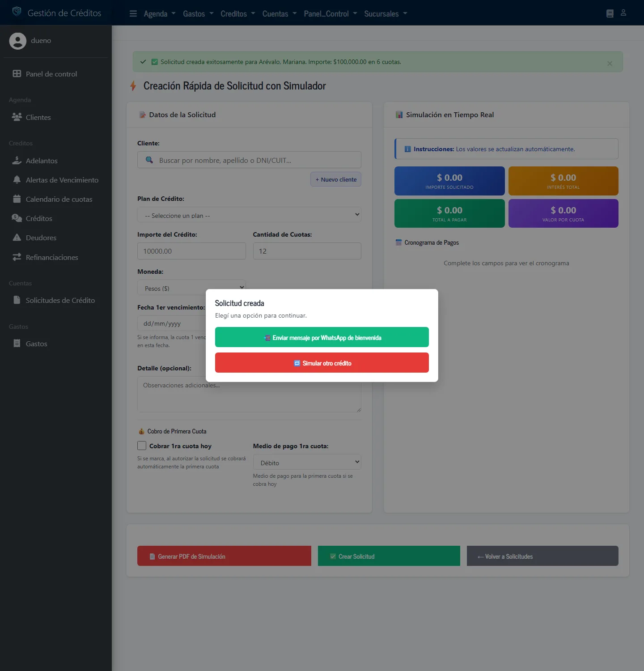Viewport: 644px width, 671px height.
Task: Click Generar PDF de Simulación button
Action: click(224, 556)
